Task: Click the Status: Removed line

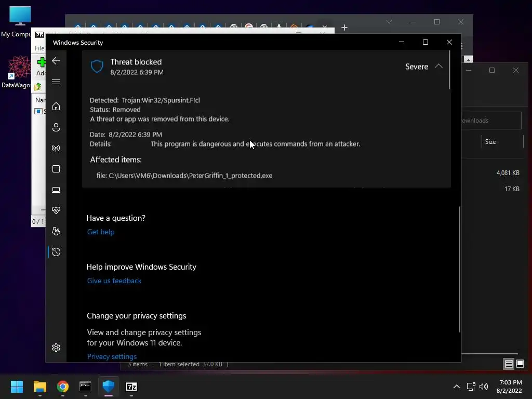Action: (x=115, y=110)
